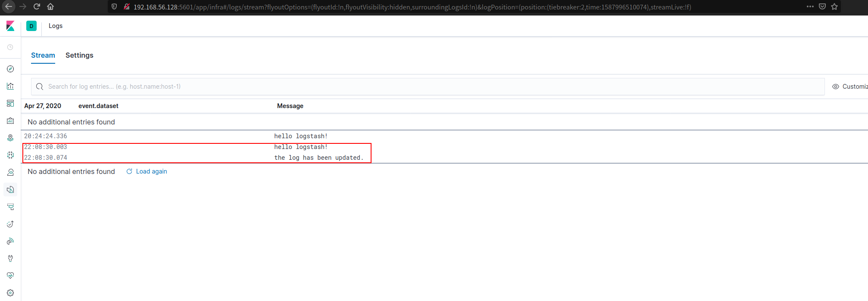Screen dimensions: 868x301
Task: Open APM from the sidebar
Action: pyautogui.click(x=10, y=207)
